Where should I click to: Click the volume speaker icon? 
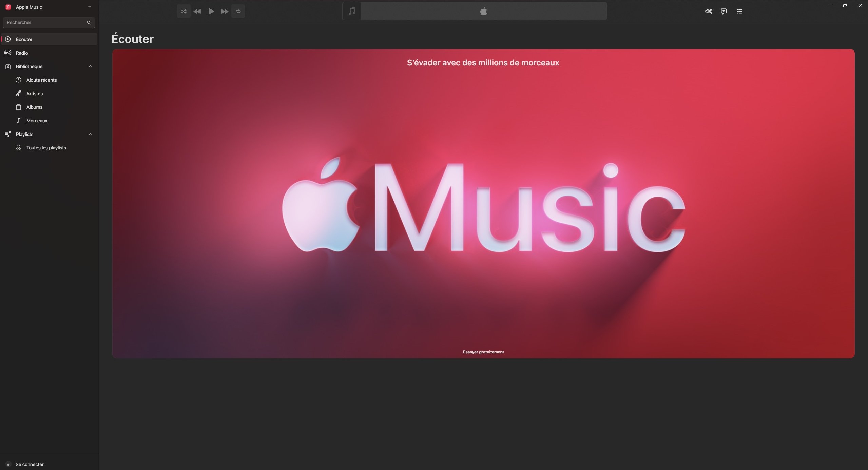click(708, 11)
